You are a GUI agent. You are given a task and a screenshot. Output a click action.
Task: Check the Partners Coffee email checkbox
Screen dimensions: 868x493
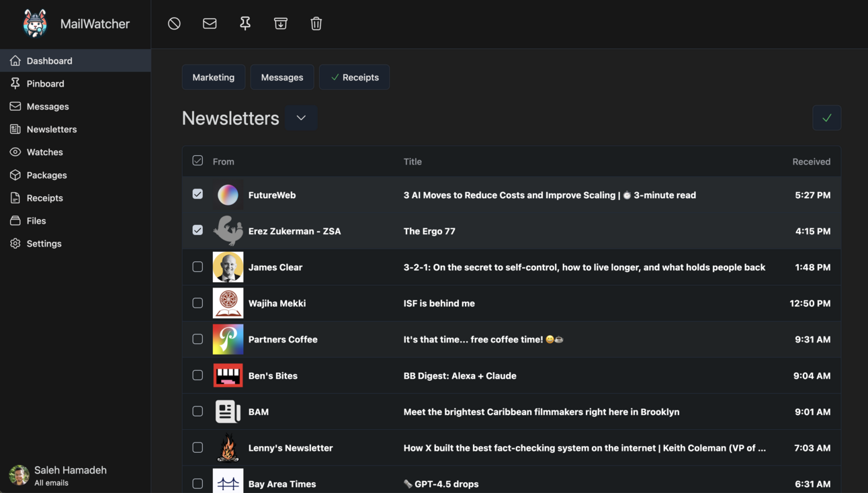point(198,339)
